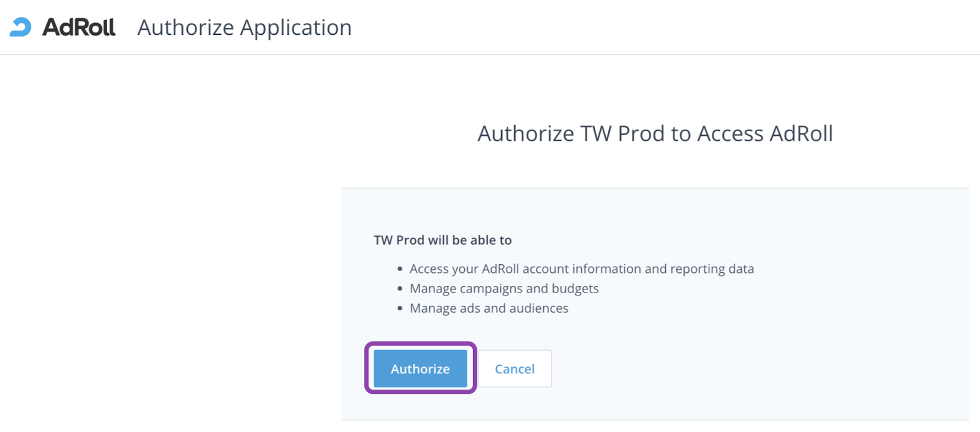Screen dimensions: 980x432
Task: Click the word budgets in the second permission
Action: tap(575, 288)
